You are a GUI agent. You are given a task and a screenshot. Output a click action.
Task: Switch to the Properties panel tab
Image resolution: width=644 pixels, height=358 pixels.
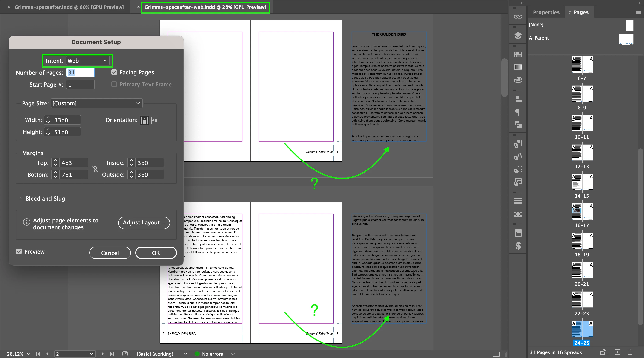click(546, 12)
